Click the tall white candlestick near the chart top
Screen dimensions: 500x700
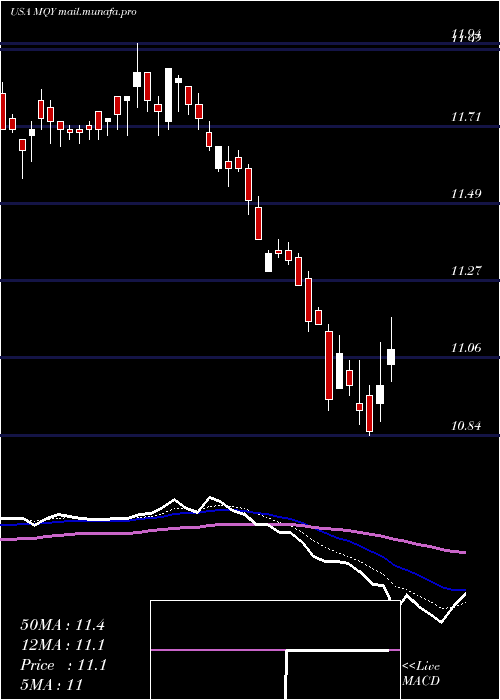pos(168,95)
